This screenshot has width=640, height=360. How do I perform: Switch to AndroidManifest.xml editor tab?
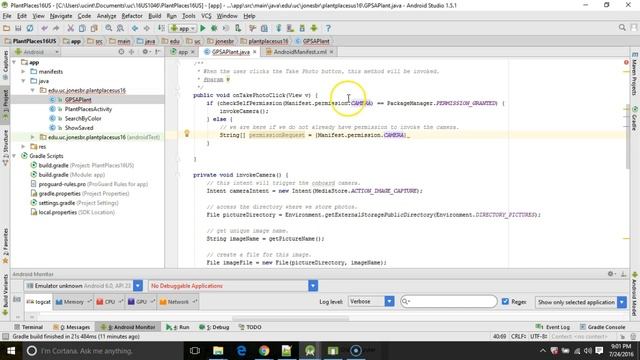(x=300, y=52)
